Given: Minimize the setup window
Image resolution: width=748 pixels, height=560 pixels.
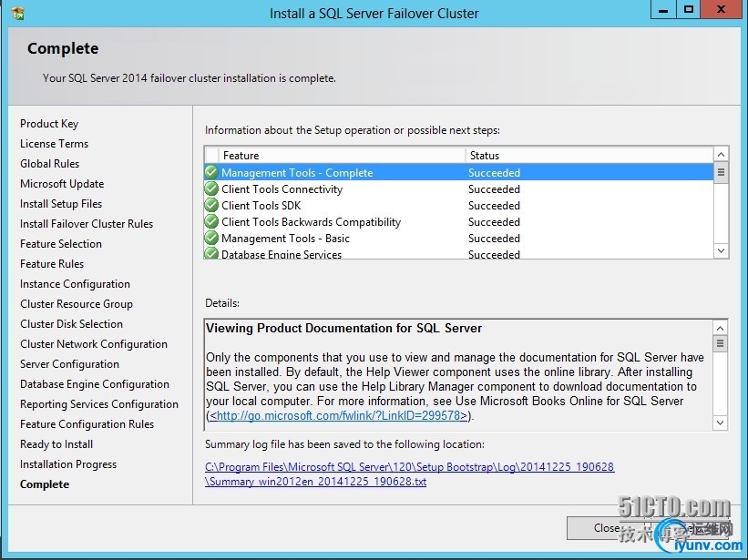Looking at the screenshot, I should [x=663, y=9].
